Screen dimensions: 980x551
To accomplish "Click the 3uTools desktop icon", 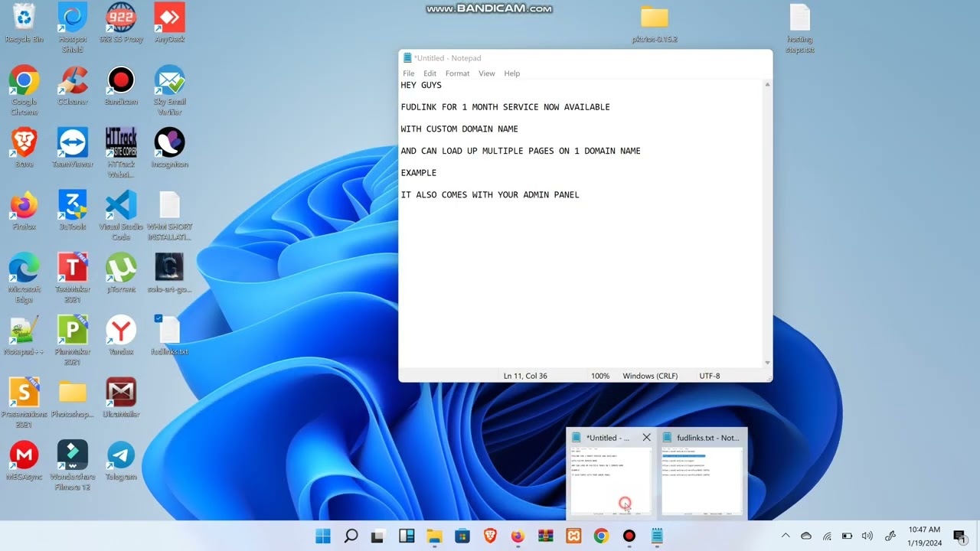I will click(x=73, y=210).
